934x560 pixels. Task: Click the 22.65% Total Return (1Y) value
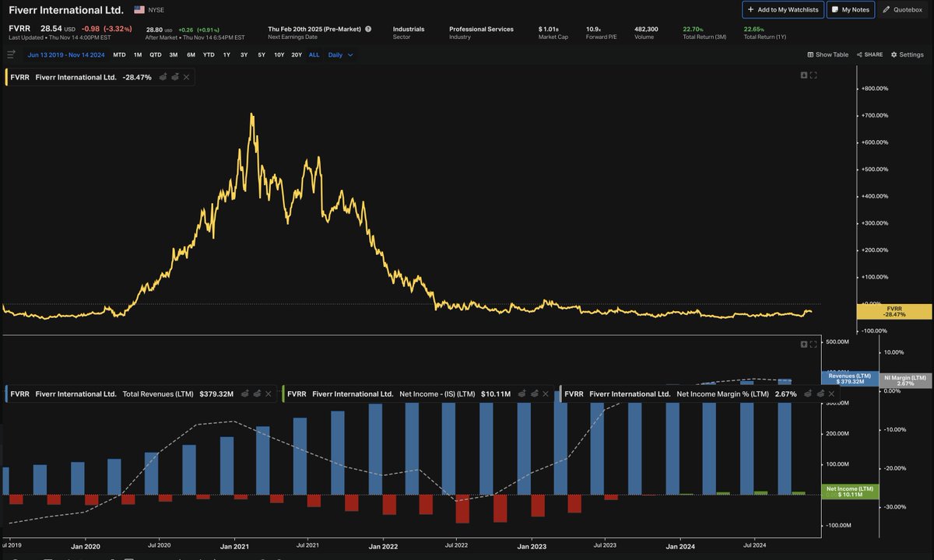click(x=755, y=29)
